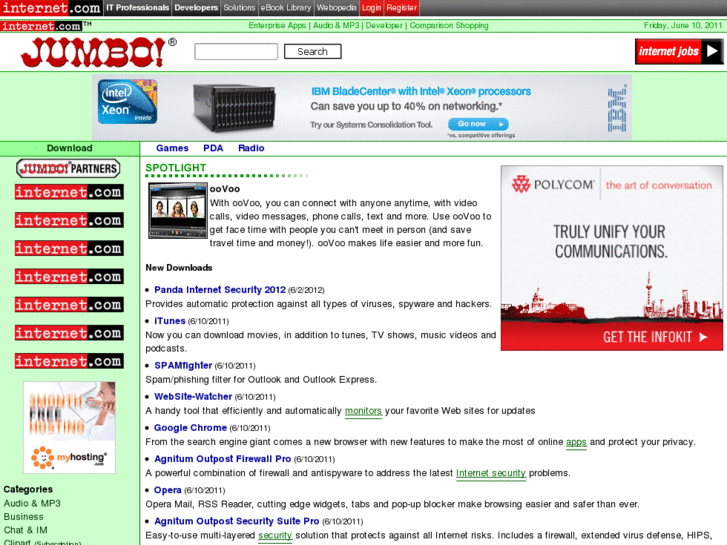Open the Webopedia tab

pos(336,8)
